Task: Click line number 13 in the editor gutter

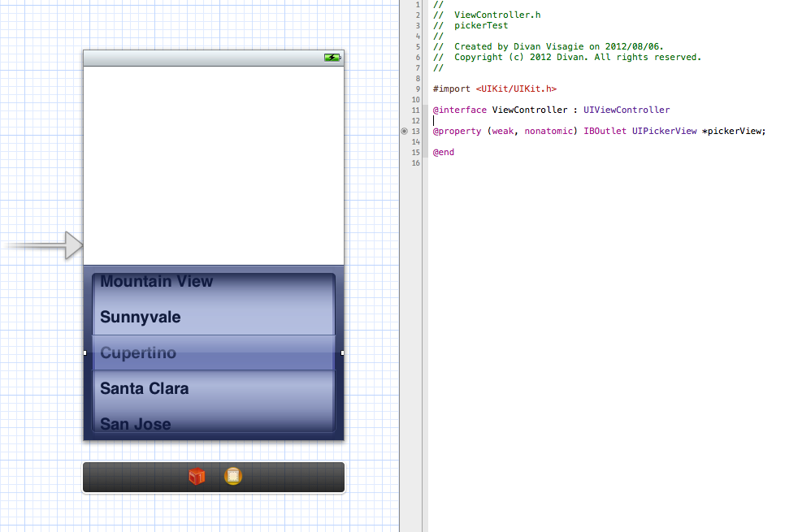Action: (x=415, y=131)
